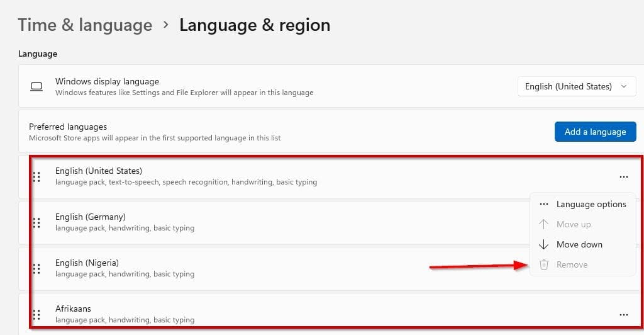Viewport: 644px width, 335px height.
Task: Click the Afrikaans drag handle dots
Action: coord(36,314)
